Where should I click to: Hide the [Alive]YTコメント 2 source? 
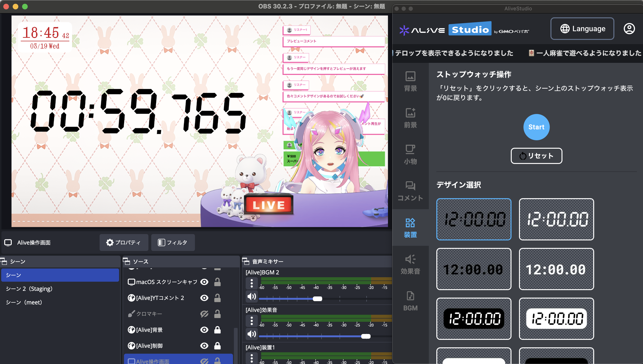click(x=204, y=298)
